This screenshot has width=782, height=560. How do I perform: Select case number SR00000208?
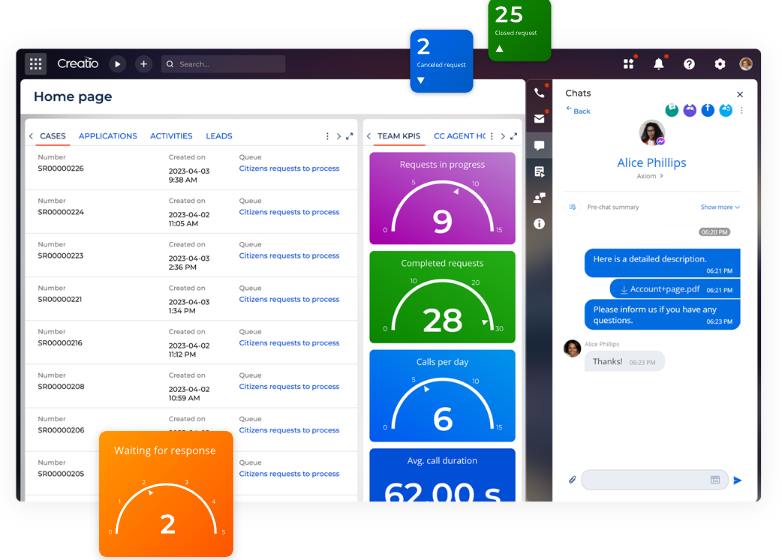point(61,386)
